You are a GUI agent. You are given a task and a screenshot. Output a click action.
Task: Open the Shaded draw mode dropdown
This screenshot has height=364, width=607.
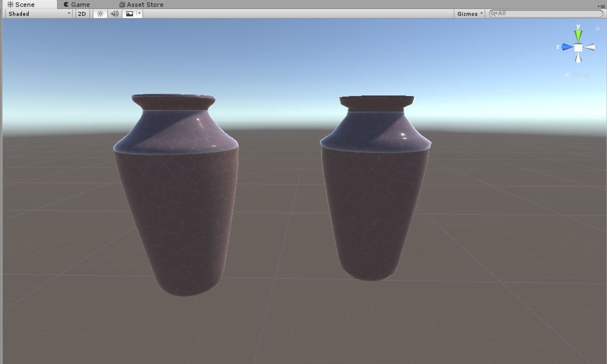coord(39,13)
